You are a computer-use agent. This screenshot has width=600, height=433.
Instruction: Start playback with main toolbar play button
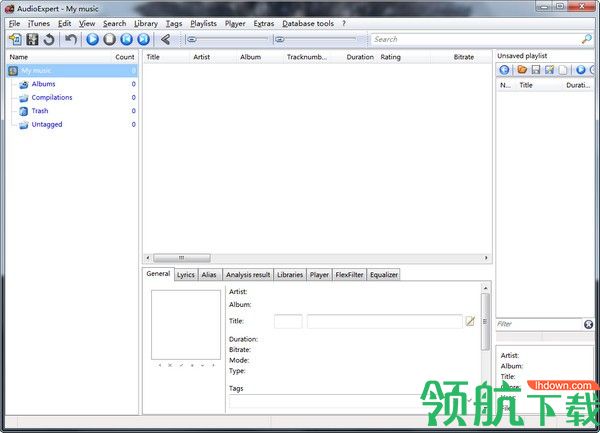pos(92,39)
